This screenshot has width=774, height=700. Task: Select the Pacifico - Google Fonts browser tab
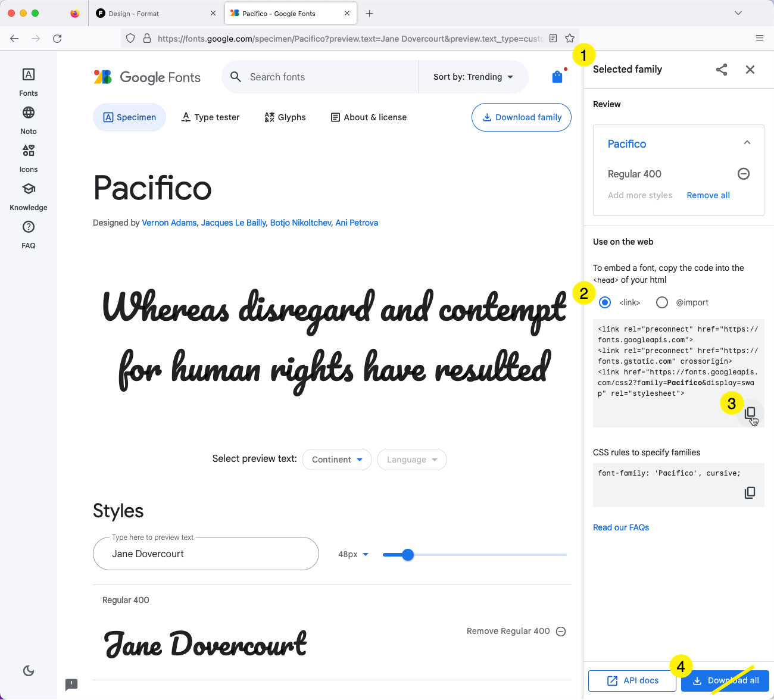click(x=291, y=13)
